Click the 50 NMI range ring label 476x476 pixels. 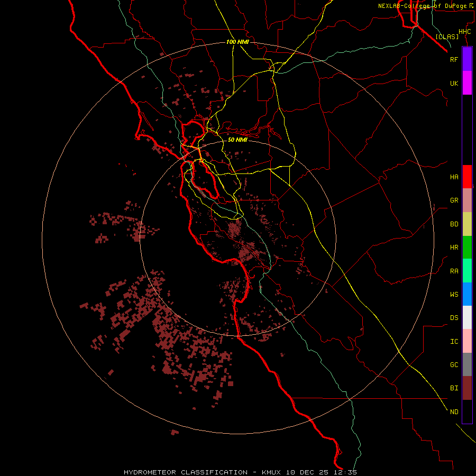pyautogui.click(x=237, y=140)
